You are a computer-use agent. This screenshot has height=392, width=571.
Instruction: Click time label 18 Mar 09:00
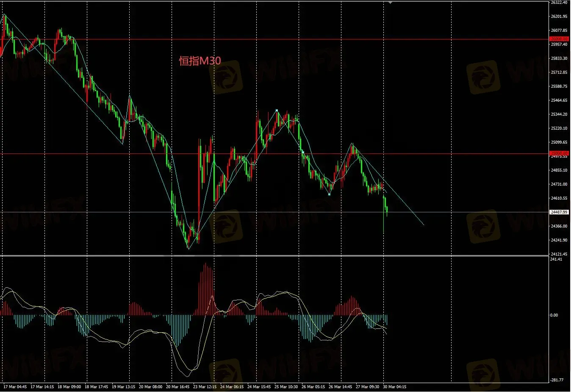pos(69,387)
